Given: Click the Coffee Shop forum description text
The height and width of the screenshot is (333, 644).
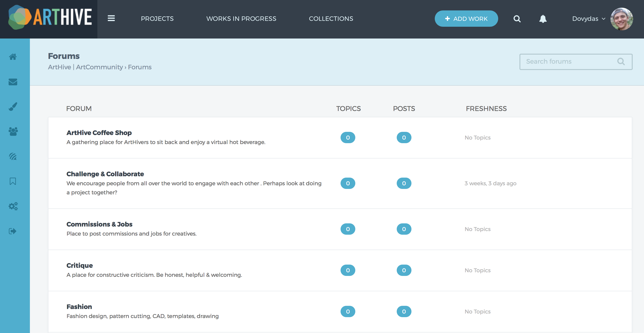Looking at the screenshot, I should [x=166, y=142].
